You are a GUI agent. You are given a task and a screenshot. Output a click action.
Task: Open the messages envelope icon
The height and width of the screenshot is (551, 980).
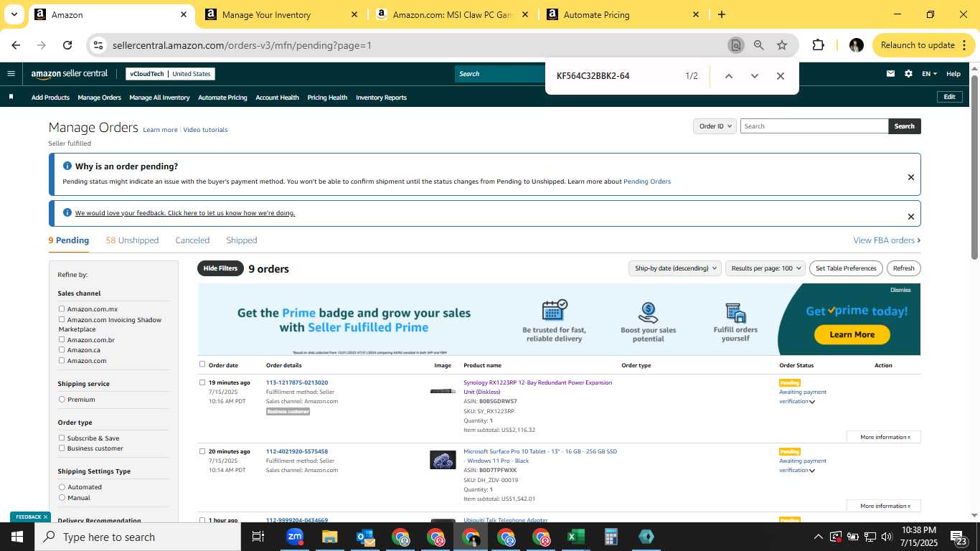click(890, 74)
